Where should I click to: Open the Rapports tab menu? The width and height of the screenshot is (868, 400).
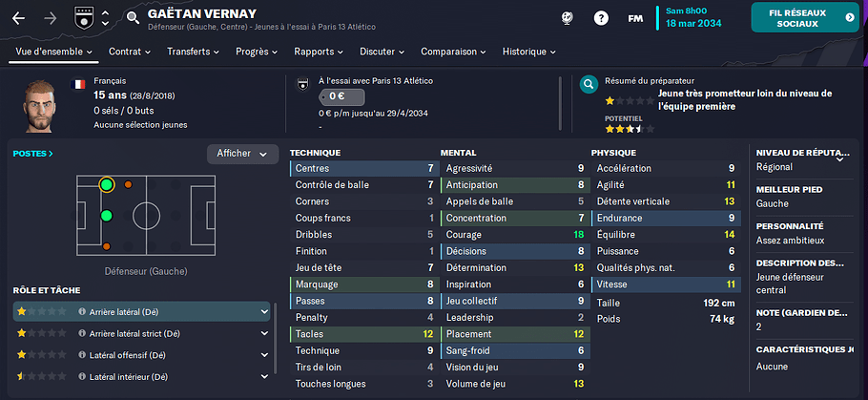319,52
